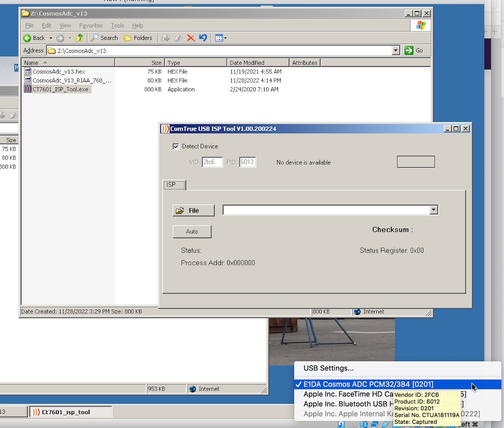Sort by the Size column header
Viewport: 504px width, 428px height.
click(139, 63)
